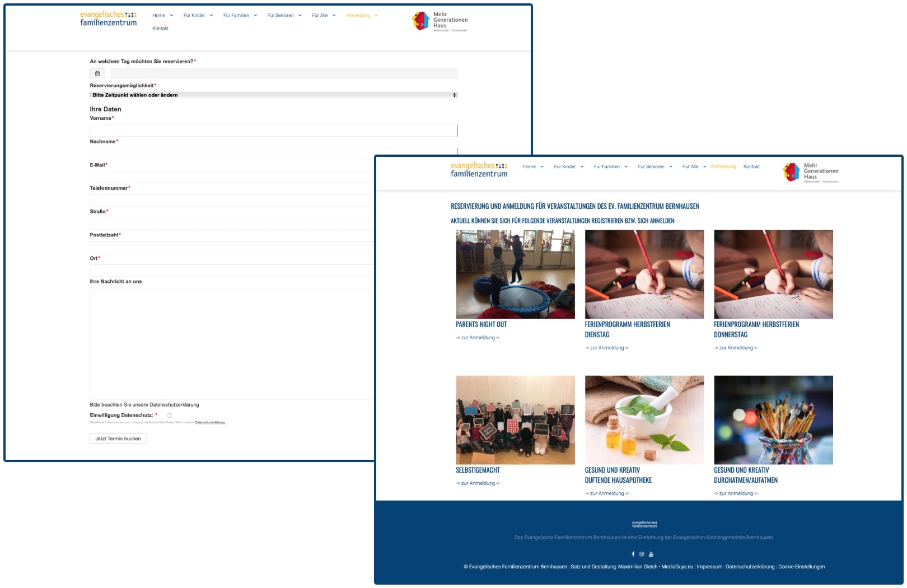
Task: Click the Selbst!gemacht event thumbnail
Action: (515, 419)
